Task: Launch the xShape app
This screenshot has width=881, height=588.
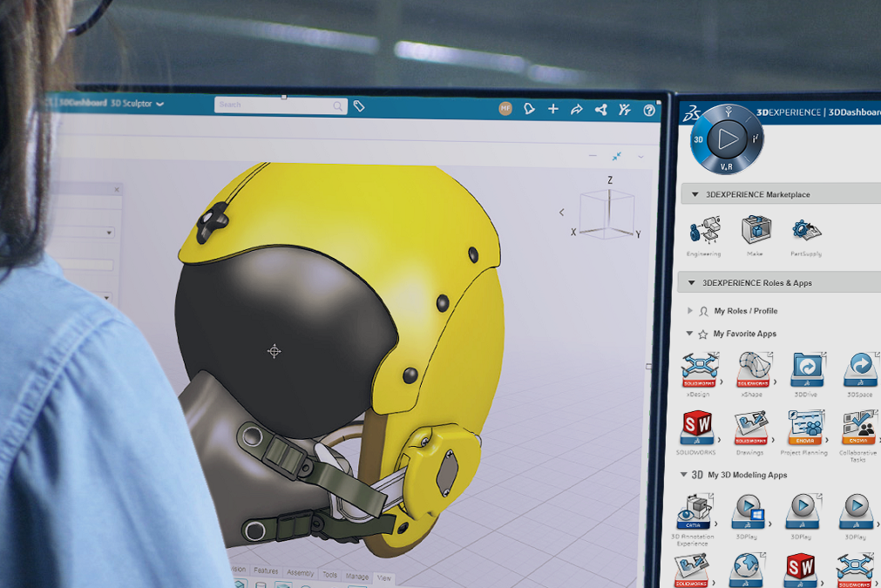Action: tap(754, 369)
